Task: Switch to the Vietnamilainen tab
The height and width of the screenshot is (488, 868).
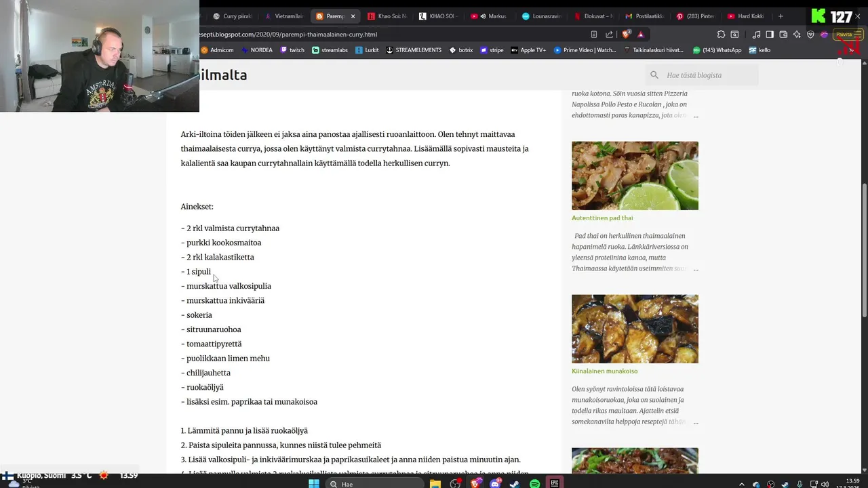Action: [x=285, y=16]
